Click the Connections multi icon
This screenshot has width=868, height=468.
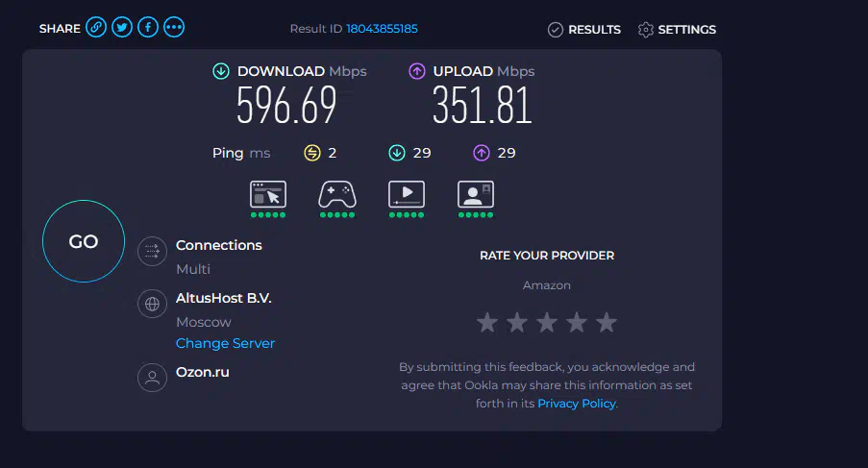click(152, 252)
